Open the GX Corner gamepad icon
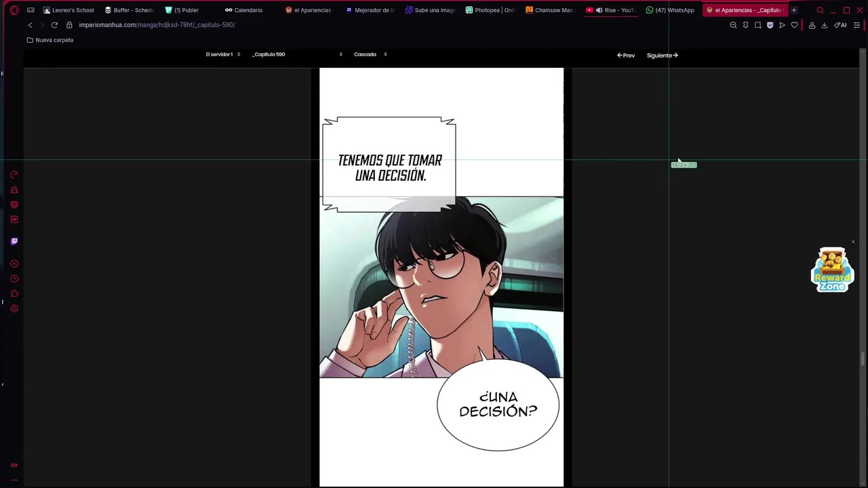 click(x=31, y=10)
